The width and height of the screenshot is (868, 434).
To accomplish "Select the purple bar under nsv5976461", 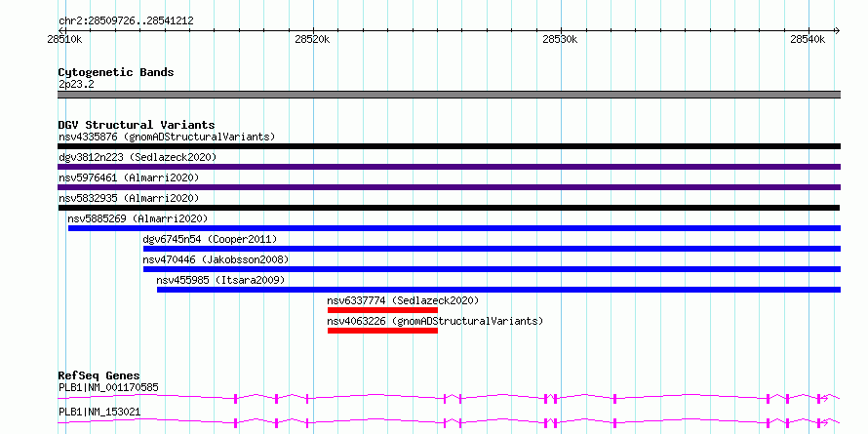I will 449,187.
